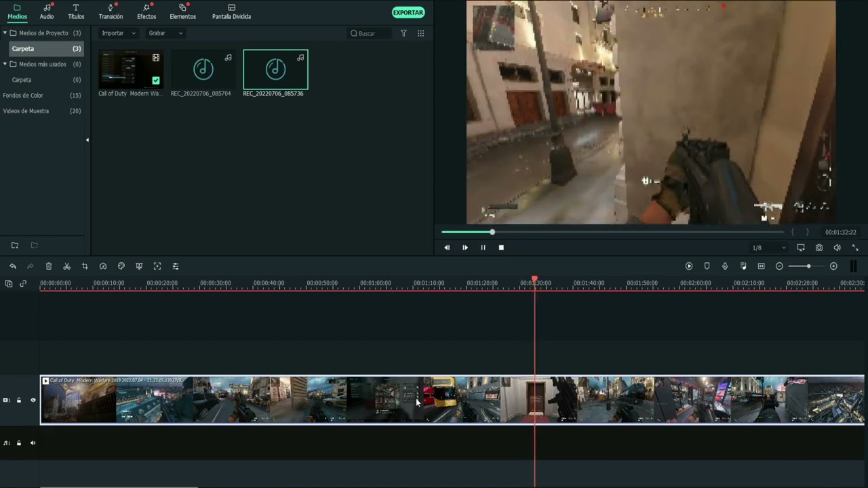Select the crop tool in timeline toolbar
Image resolution: width=868 pixels, height=488 pixels.
(x=85, y=266)
